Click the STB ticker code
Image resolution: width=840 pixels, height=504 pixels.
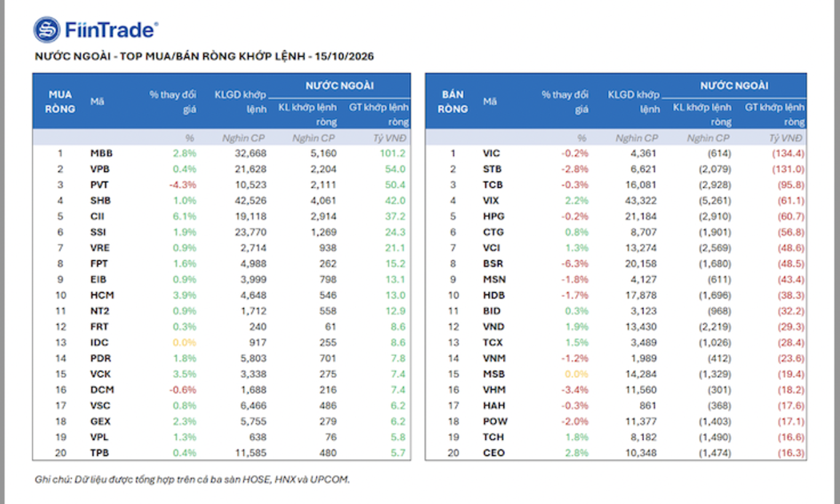click(x=492, y=170)
